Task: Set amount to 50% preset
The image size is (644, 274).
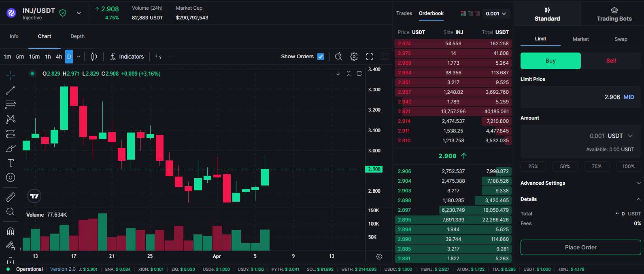Action: click(565, 167)
